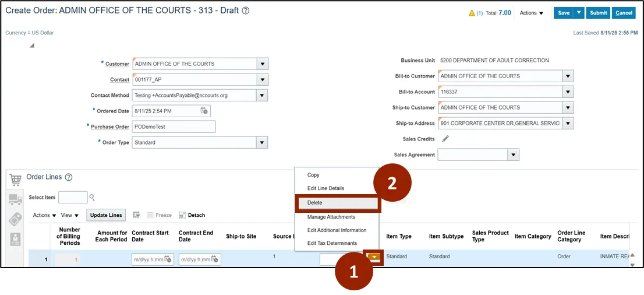Open the Ordered Date calendar picker
644x295 pixels.
(x=204, y=111)
